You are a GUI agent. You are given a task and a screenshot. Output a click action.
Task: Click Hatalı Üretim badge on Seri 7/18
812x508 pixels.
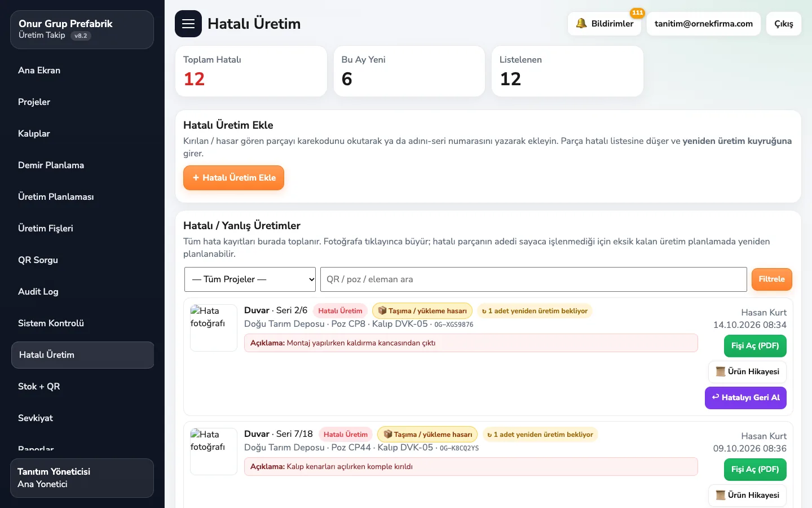click(346, 435)
